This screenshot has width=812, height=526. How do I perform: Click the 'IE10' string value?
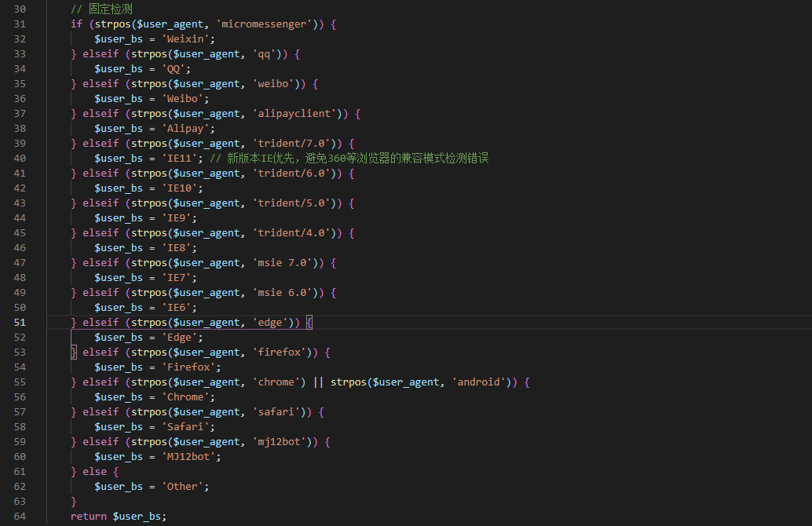click(x=179, y=188)
